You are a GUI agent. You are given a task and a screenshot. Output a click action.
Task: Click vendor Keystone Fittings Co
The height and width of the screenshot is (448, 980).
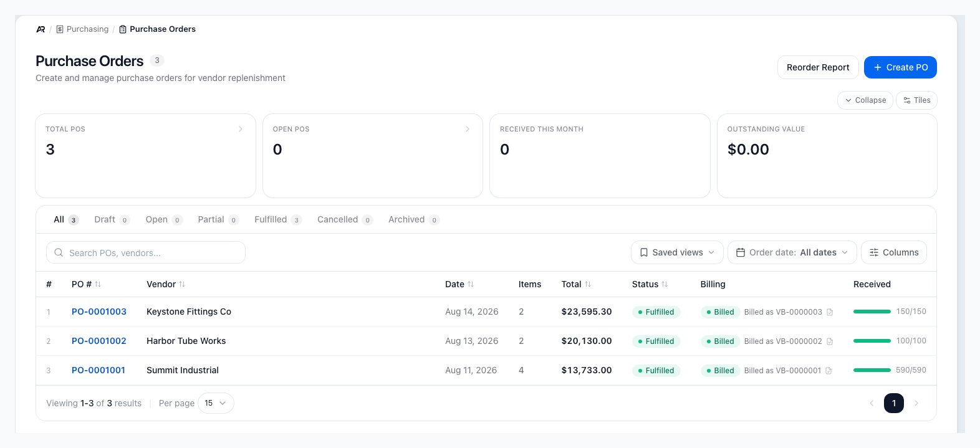click(189, 312)
